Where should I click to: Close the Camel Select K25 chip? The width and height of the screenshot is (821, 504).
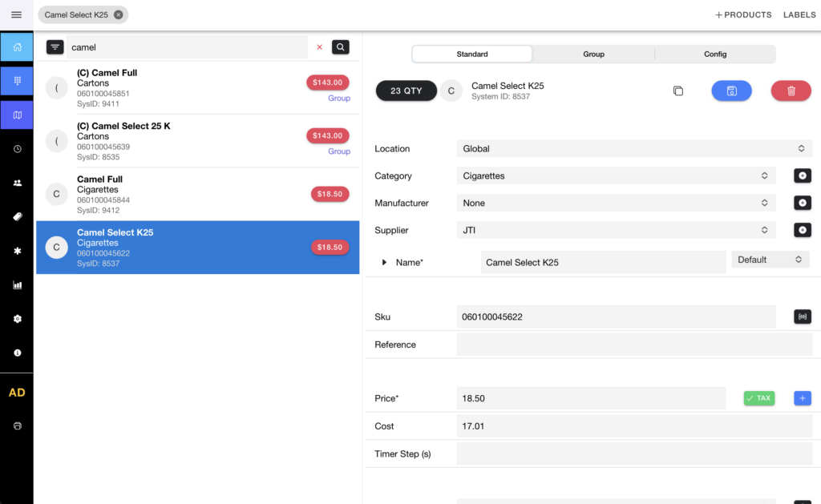[x=119, y=14]
